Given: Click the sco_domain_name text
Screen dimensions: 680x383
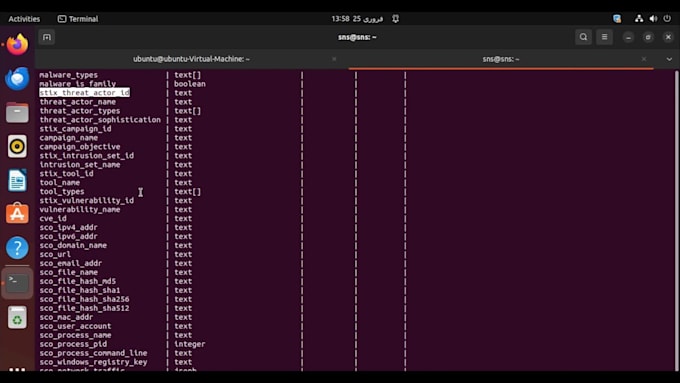Looking at the screenshot, I should pyautogui.click(x=73, y=246).
